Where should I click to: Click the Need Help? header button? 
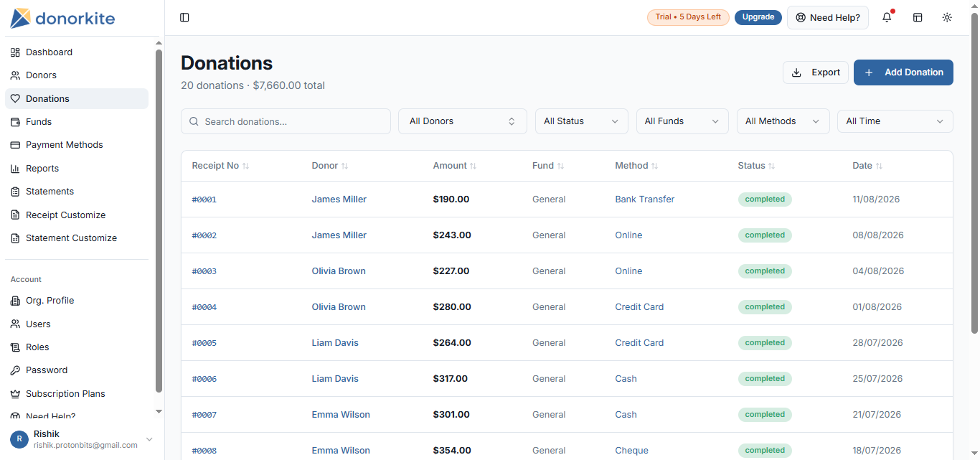point(828,17)
